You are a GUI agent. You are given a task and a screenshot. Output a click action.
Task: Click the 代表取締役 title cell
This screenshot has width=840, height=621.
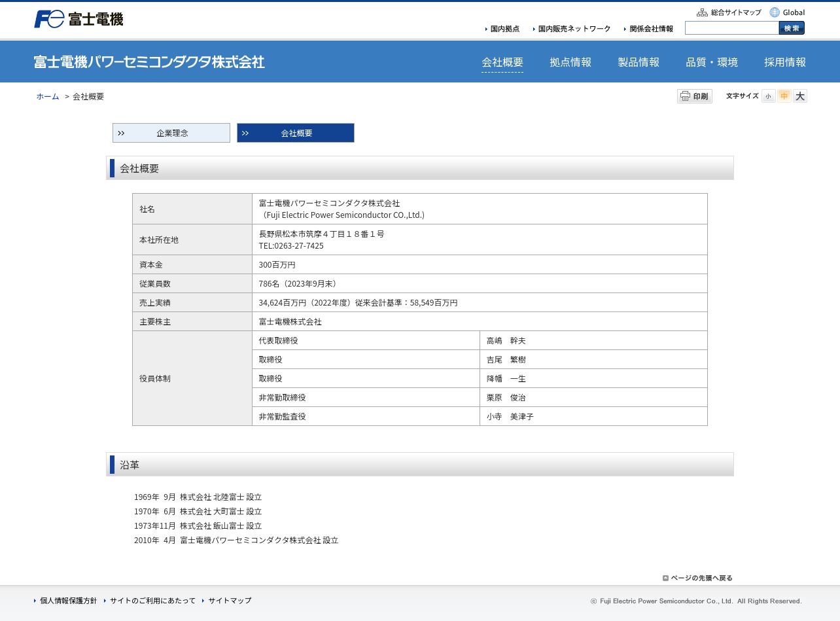click(x=366, y=340)
